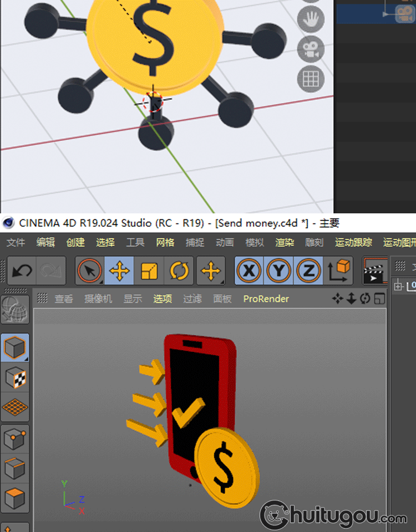Screen dimensions: 416x532
Task: Click the greyed-out Redo icon
Action: click(50, 271)
